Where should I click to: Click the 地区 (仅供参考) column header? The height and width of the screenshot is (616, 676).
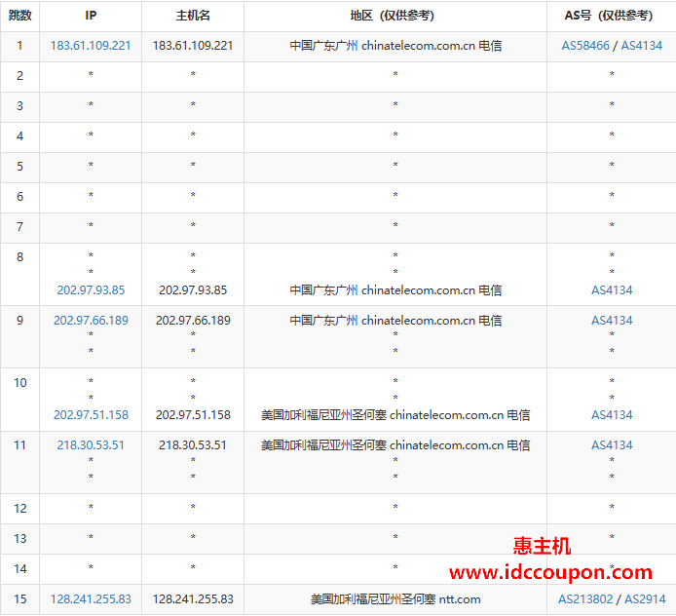(x=394, y=16)
